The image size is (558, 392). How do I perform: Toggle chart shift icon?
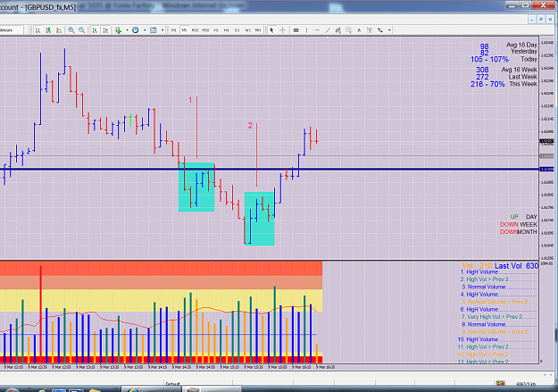pyautogui.click(x=105, y=30)
